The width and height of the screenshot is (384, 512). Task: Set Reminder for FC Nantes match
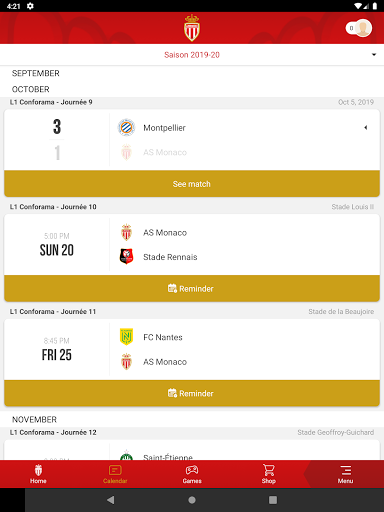(x=192, y=393)
